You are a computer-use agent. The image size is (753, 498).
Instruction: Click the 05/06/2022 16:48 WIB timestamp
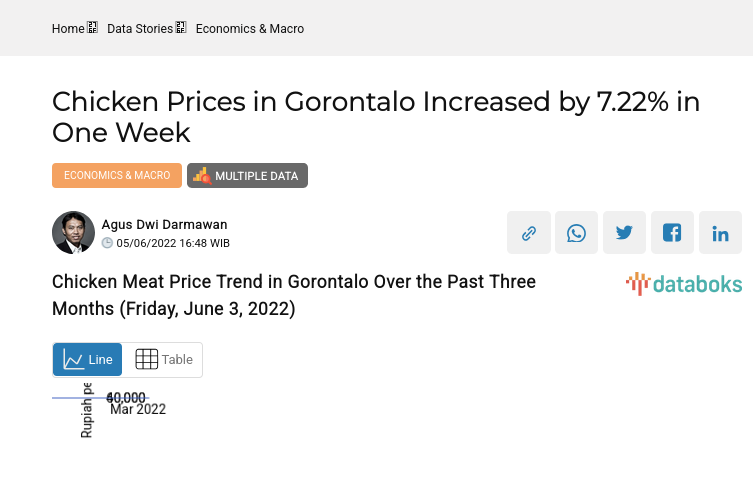click(173, 243)
